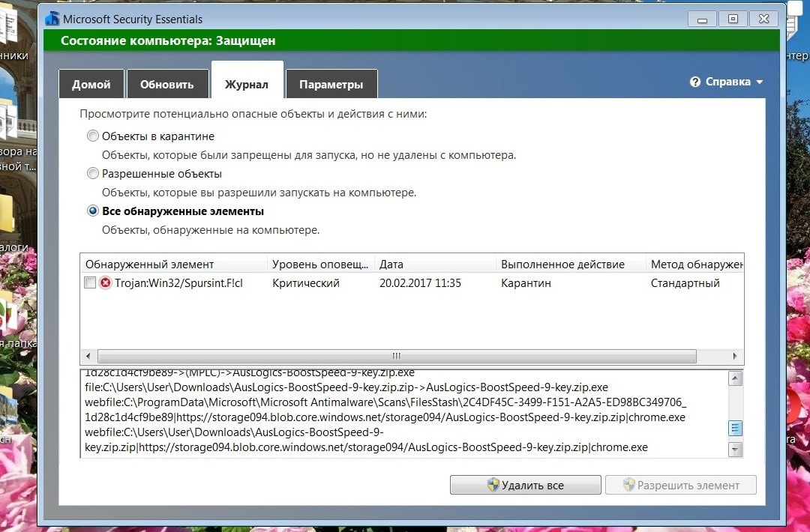This screenshot has width=810, height=532.
Task: Maximize the Microsoft Security Essentials window
Action: pos(733,19)
